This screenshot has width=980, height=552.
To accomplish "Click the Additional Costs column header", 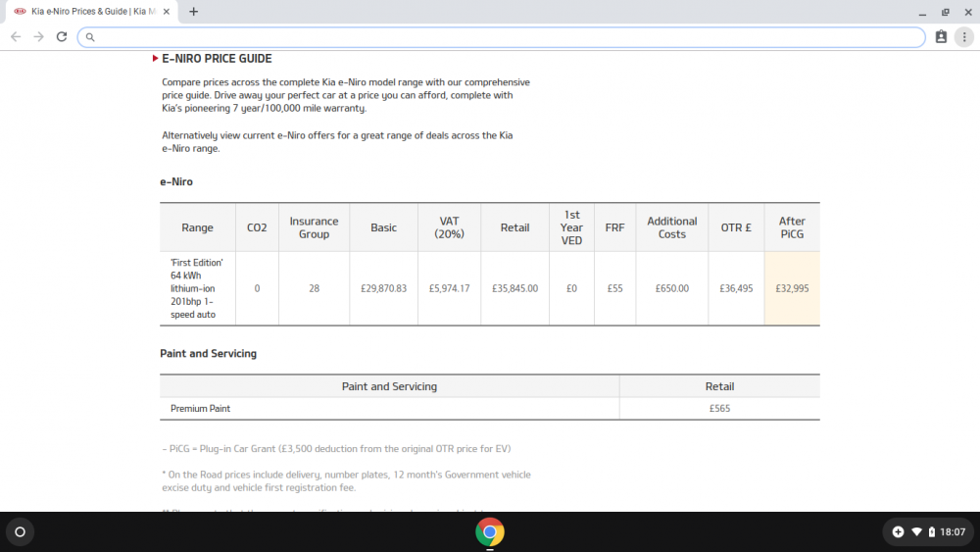I will (x=672, y=227).
